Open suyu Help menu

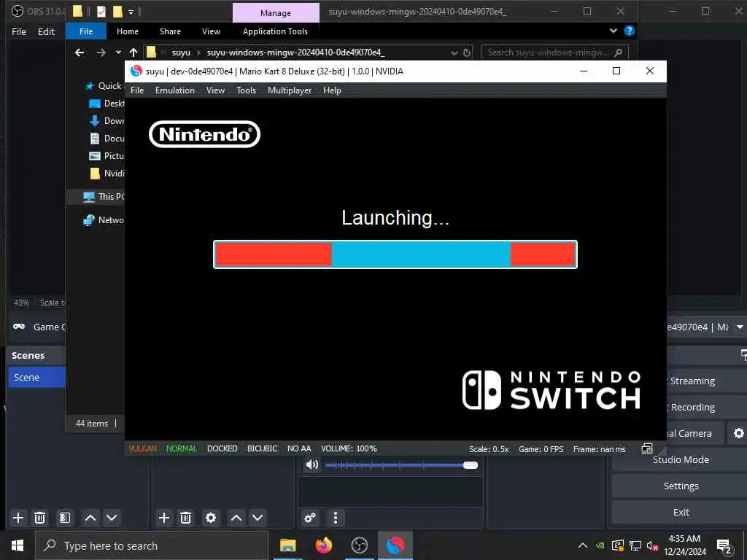point(332,90)
